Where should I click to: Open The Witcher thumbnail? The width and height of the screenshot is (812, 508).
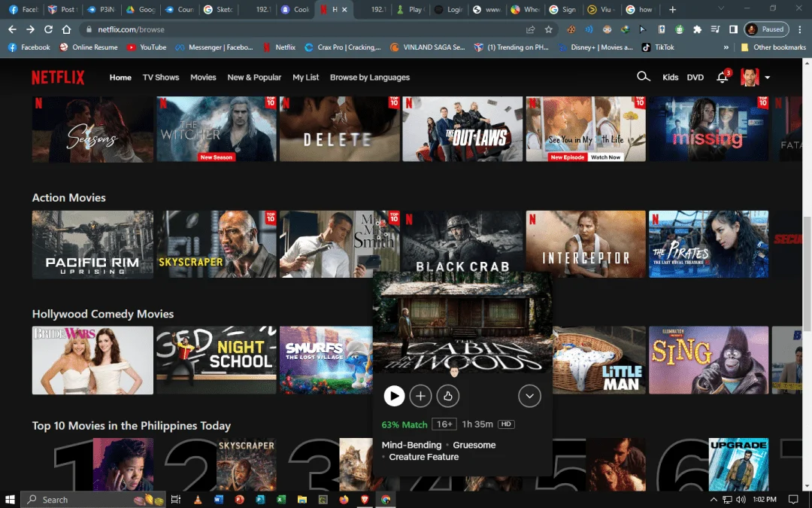tap(217, 129)
